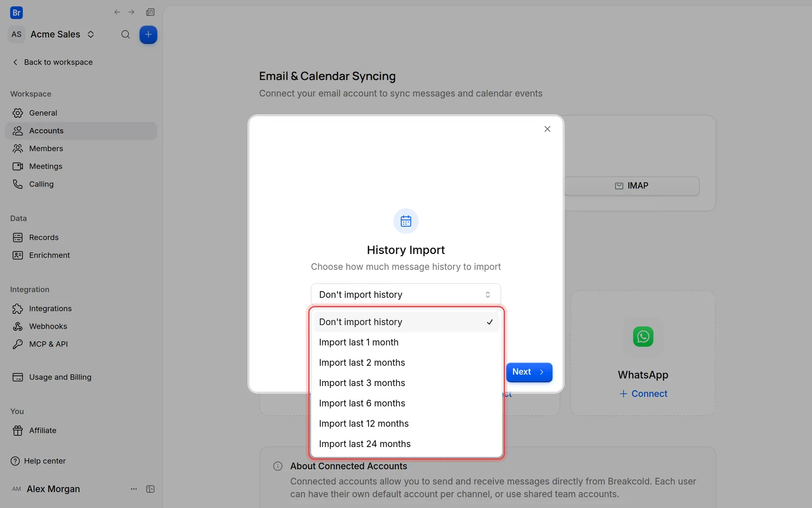This screenshot has width=812, height=508.
Task: Click the Enrichment icon in sidebar
Action: pos(18,255)
